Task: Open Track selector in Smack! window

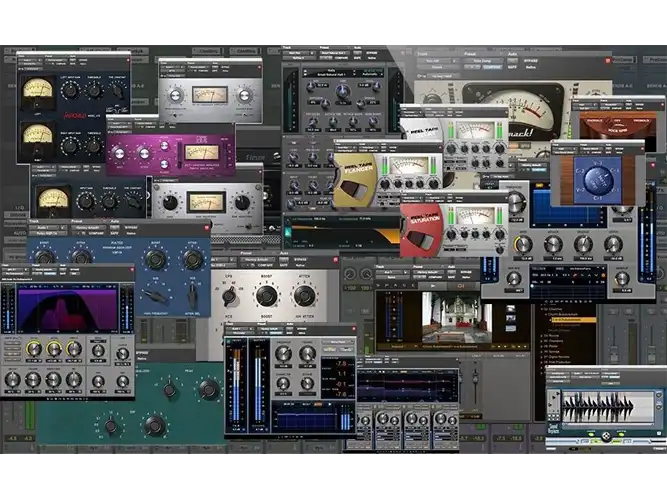Action: click(x=437, y=61)
